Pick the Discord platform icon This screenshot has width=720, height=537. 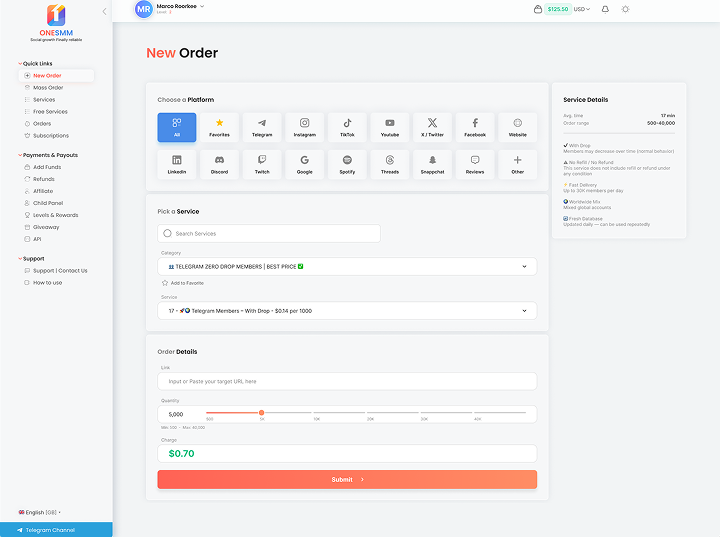click(x=219, y=164)
